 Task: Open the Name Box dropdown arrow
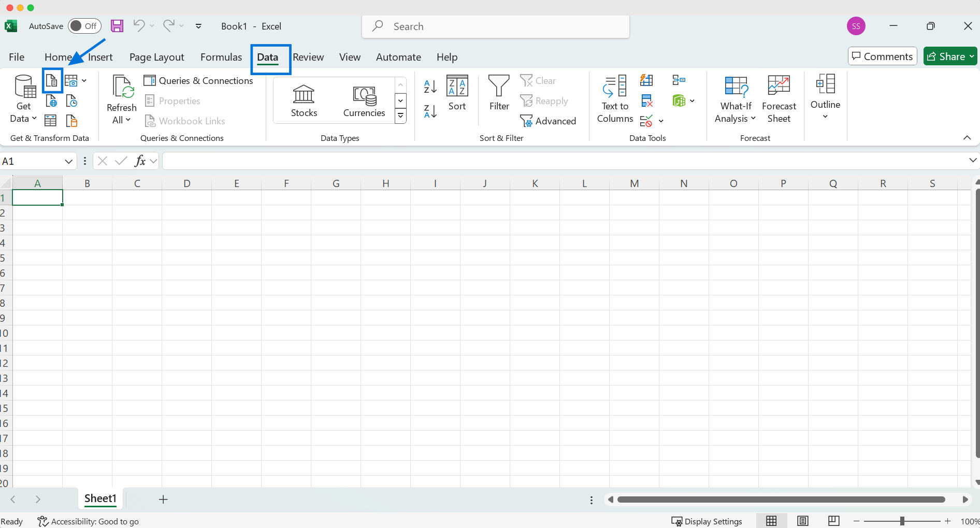68,162
